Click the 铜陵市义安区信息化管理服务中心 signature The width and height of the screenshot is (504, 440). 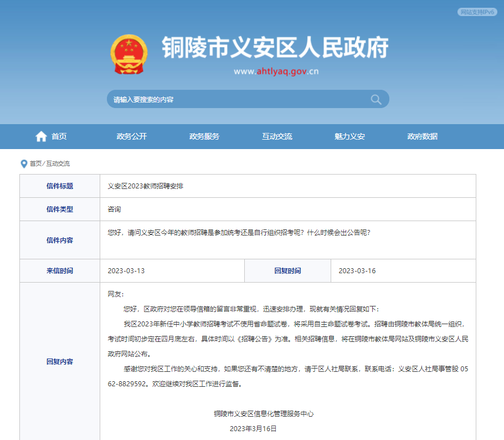(x=264, y=414)
